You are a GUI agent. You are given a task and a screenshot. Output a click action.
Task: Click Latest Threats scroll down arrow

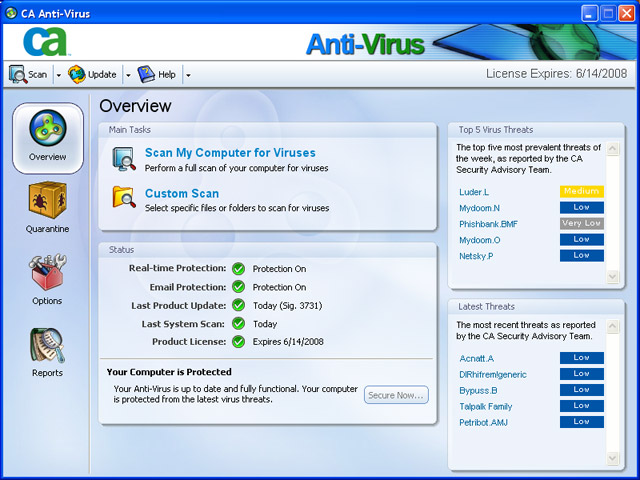612,458
